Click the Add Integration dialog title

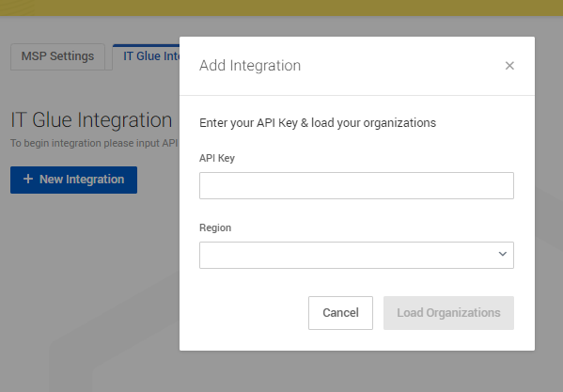(x=250, y=66)
